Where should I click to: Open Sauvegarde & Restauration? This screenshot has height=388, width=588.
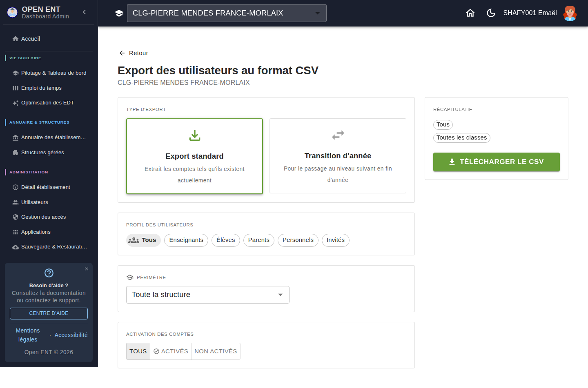(49, 247)
